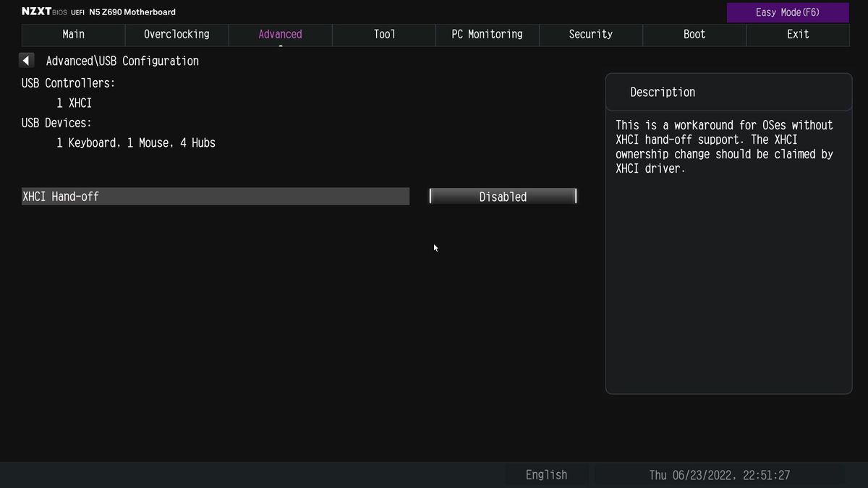Go to the PC Monitoring tab
The height and width of the screenshot is (488, 868).
[x=487, y=34]
